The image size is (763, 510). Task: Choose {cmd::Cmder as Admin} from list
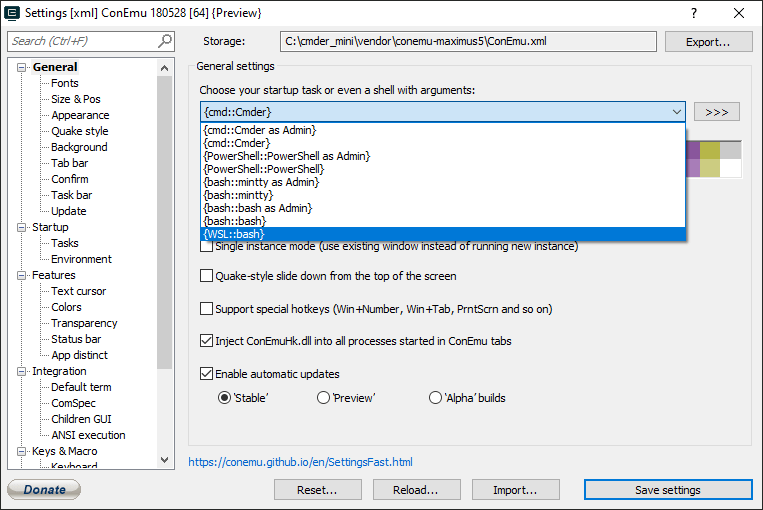(x=443, y=130)
